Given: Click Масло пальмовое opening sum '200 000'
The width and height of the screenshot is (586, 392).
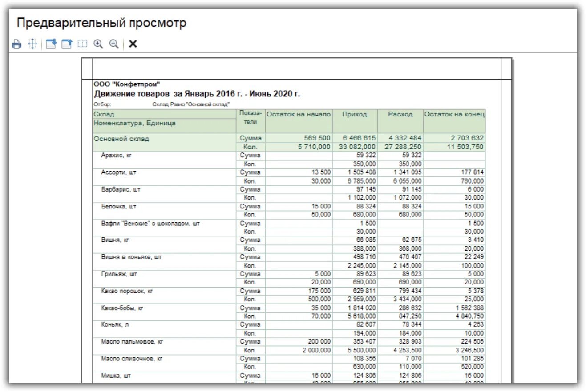Looking at the screenshot, I should click(x=319, y=341).
